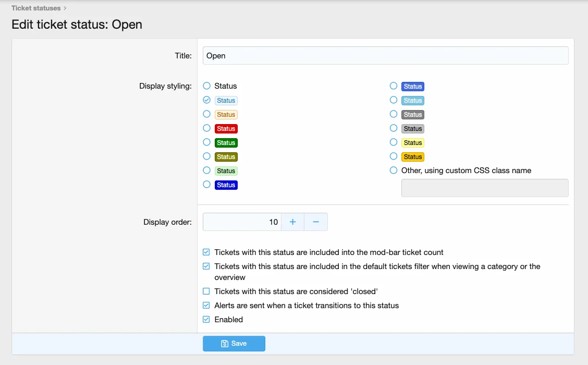Open the Ticket statuses breadcrumb link
588x365 pixels.
(x=36, y=8)
